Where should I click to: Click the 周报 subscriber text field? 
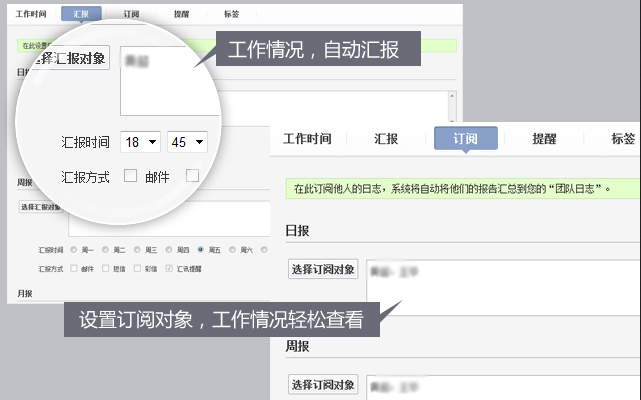click(x=500, y=386)
